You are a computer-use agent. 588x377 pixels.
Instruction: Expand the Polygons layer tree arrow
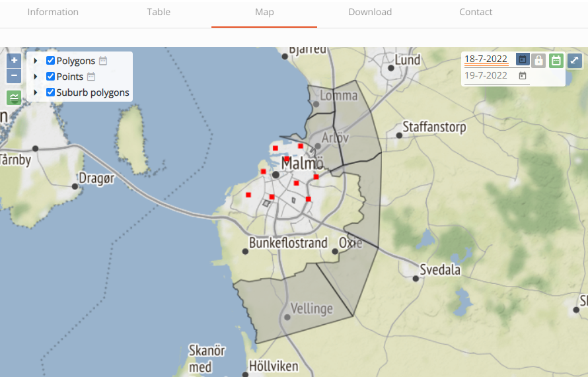(36, 60)
